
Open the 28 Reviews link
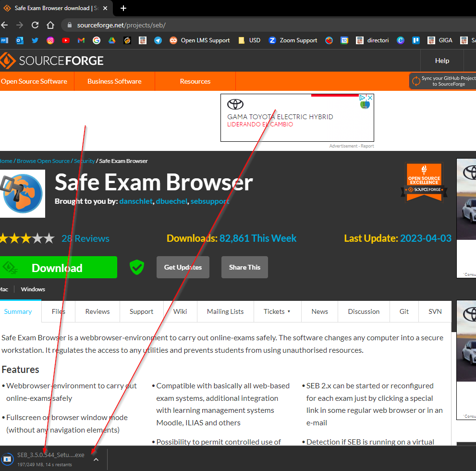pos(85,238)
